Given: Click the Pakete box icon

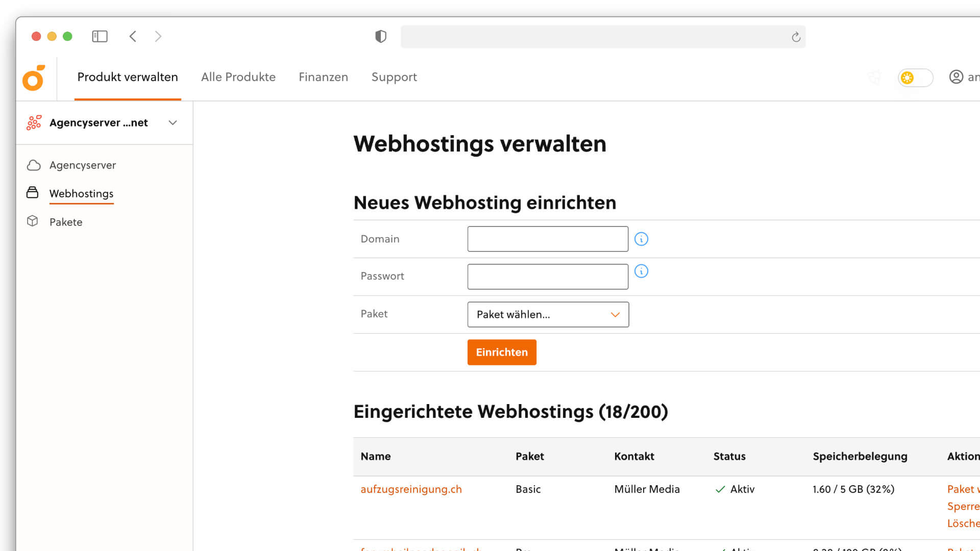Looking at the screenshot, I should (33, 221).
